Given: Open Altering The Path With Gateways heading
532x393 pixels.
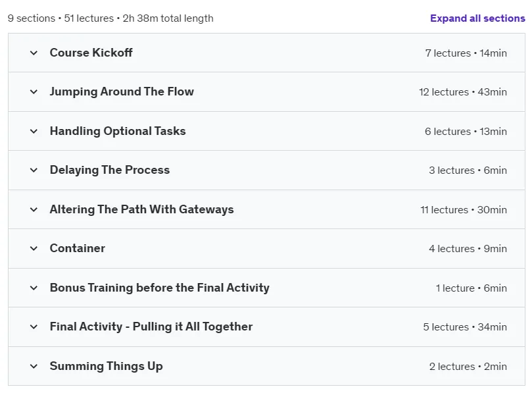Looking at the screenshot, I should 142,209.
